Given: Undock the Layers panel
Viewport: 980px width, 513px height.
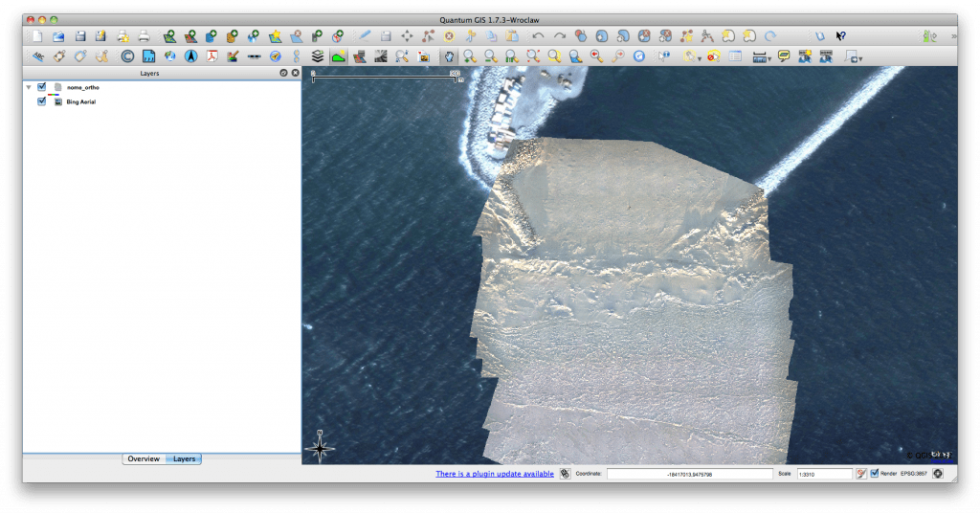Looking at the screenshot, I should pyautogui.click(x=283, y=73).
